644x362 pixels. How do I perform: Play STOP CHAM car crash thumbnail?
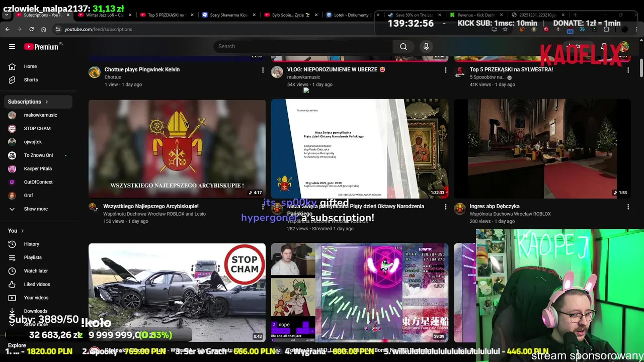[177, 293]
